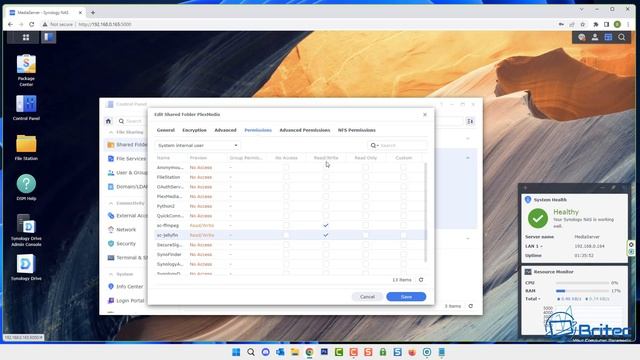Select Shared Folder in the Control Panel sidebar

click(x=127, y=144)
